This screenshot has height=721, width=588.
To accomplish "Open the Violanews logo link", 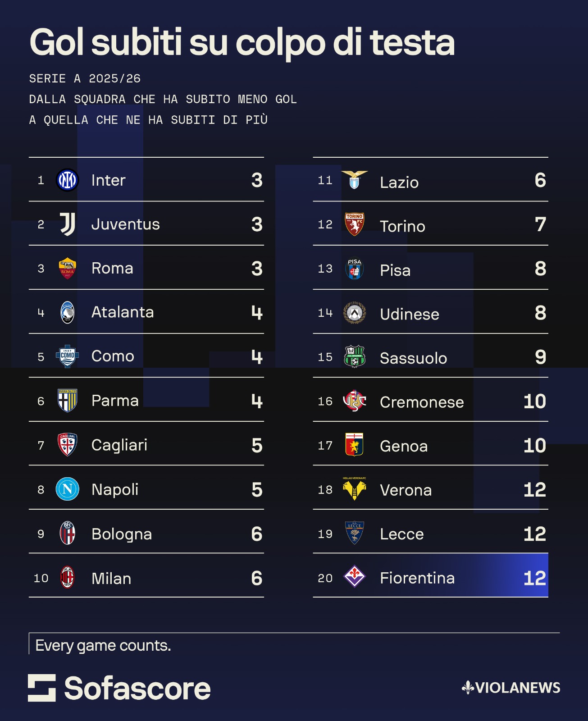I will (511, 688).
